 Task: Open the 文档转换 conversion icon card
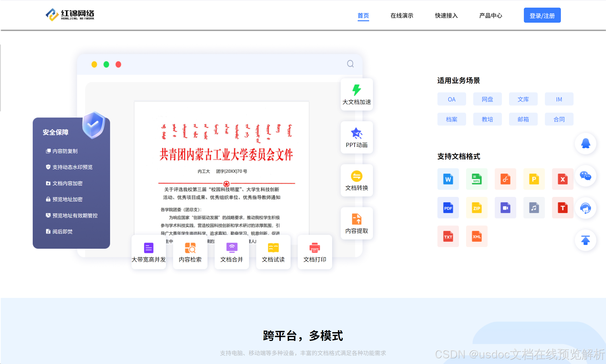(x=356, y=180)
